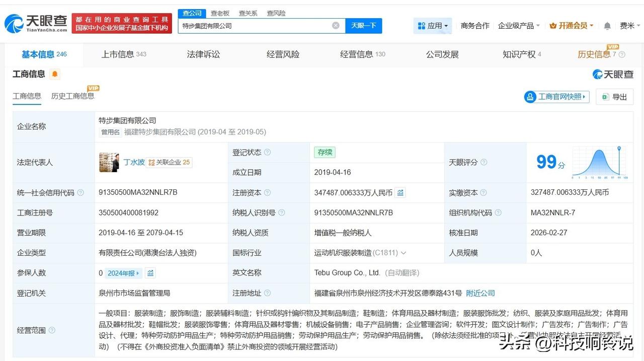Click the 导出 export button

[x=614, y=97]
